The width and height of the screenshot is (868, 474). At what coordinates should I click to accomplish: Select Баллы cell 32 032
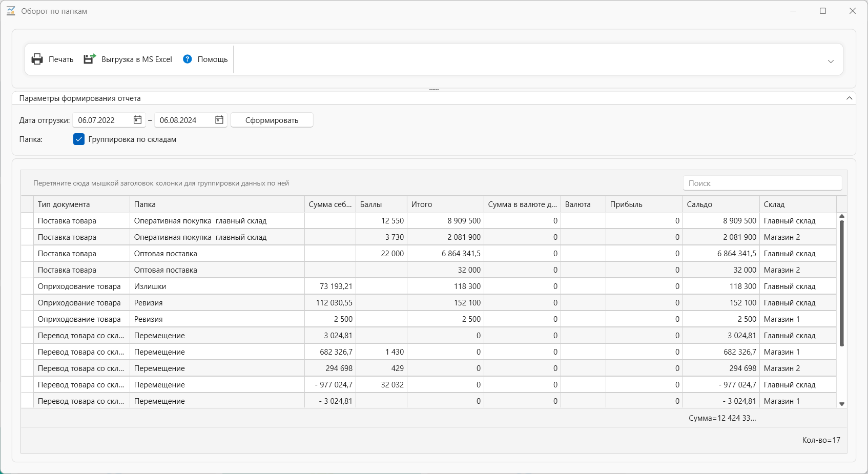[x=381, y=385]
